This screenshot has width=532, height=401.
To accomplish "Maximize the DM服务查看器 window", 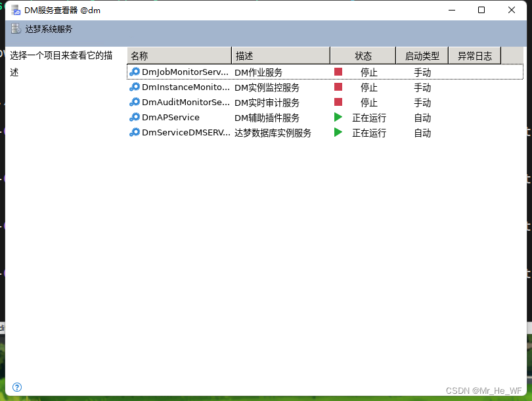I will point(481,10).
